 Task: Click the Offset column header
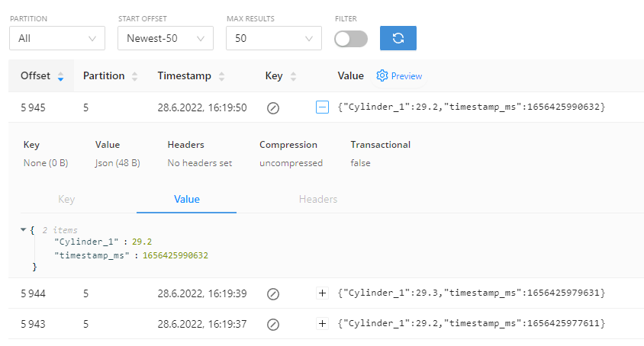[x=41, y=76]
